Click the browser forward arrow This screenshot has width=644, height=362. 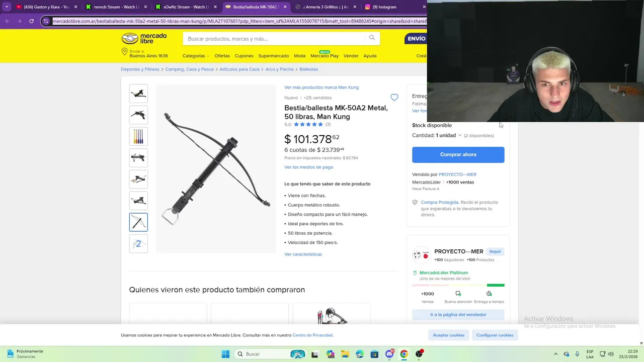(19, 21)
